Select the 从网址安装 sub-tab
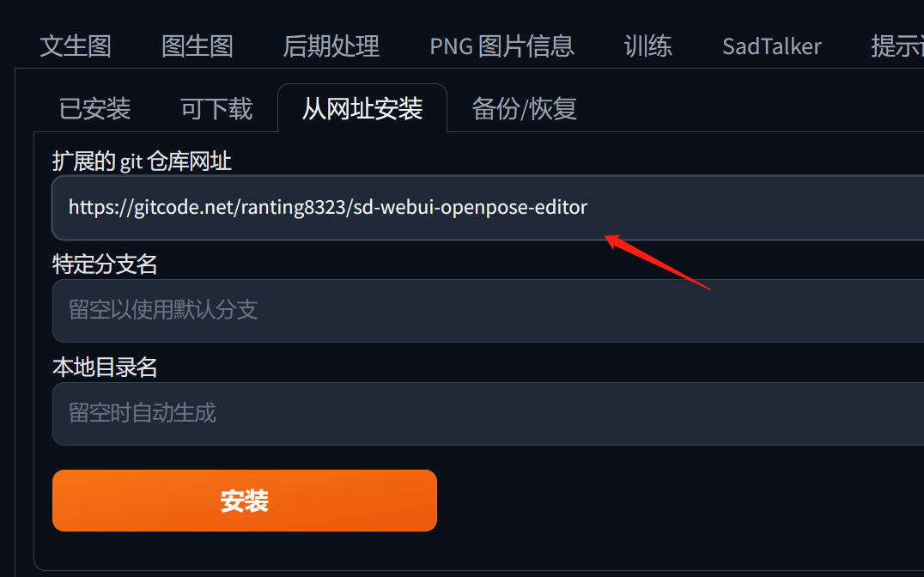This screenshot has width=924, height=577. 362,108
